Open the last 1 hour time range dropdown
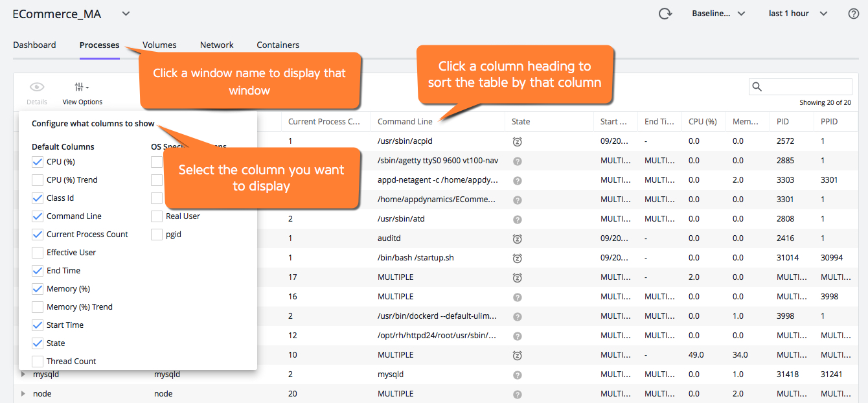 pos(798,14)
